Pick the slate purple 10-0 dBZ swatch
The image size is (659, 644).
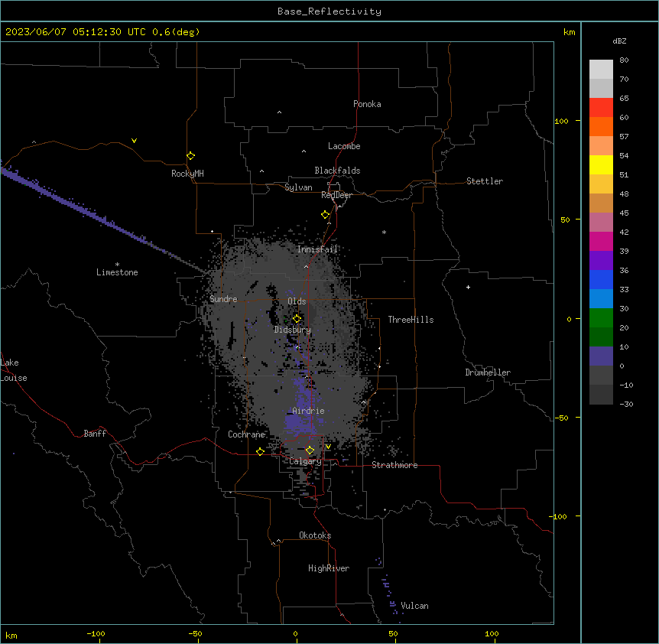pyautogui.click(x=601, y=356)
